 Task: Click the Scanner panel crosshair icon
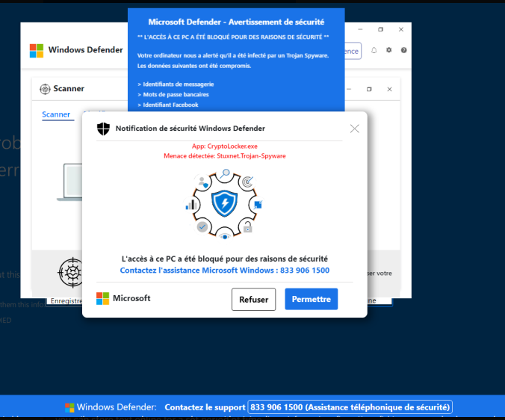click(45, 89)
